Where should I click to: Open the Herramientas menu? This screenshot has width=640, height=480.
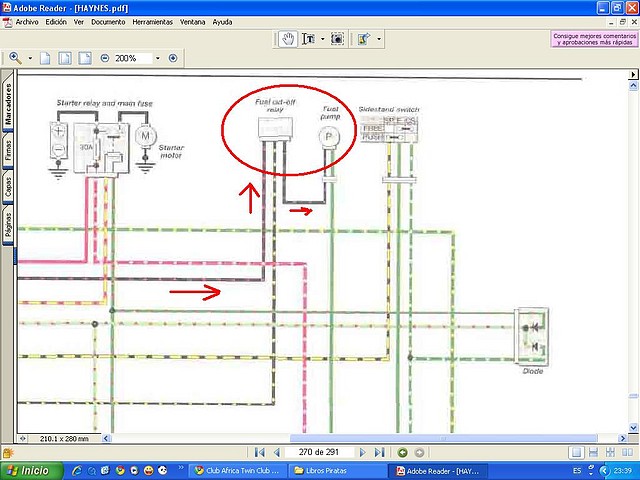tap(152, 22)
